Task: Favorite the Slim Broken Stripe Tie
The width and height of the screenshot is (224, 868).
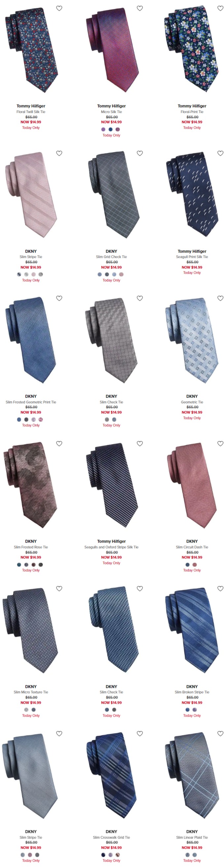Action: [220, 588]
